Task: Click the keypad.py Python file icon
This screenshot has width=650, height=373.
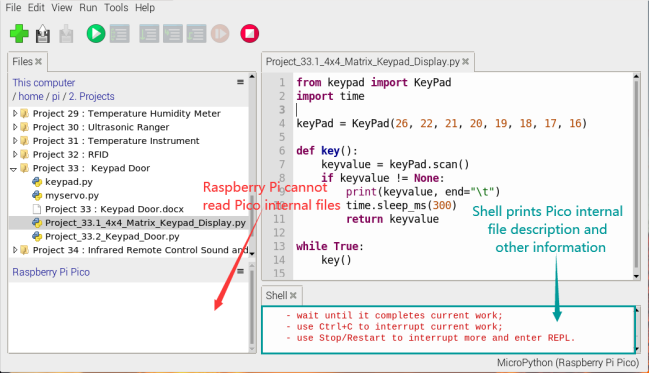Action: (37, 182)
